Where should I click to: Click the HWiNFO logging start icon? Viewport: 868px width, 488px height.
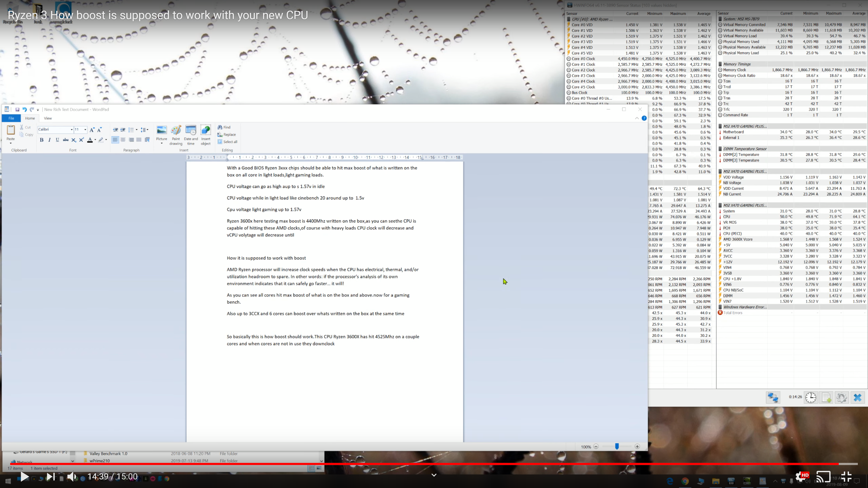coord(826,397)
